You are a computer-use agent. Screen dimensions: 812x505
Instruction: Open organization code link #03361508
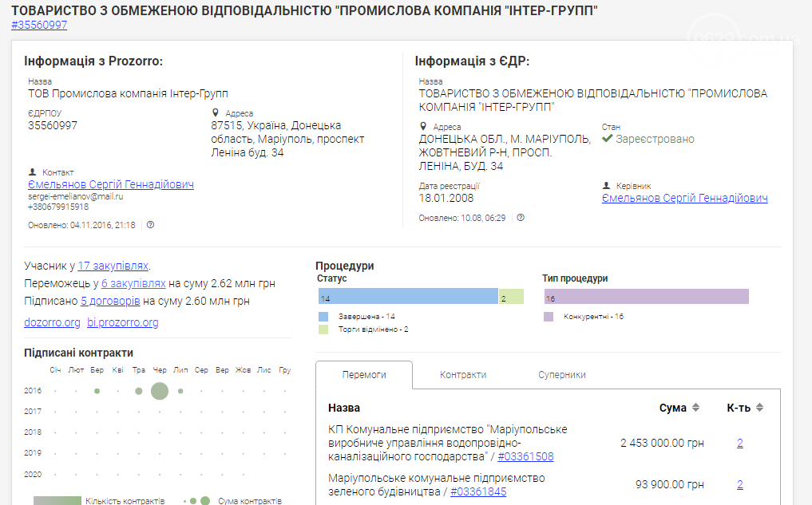tap(525, 457)
